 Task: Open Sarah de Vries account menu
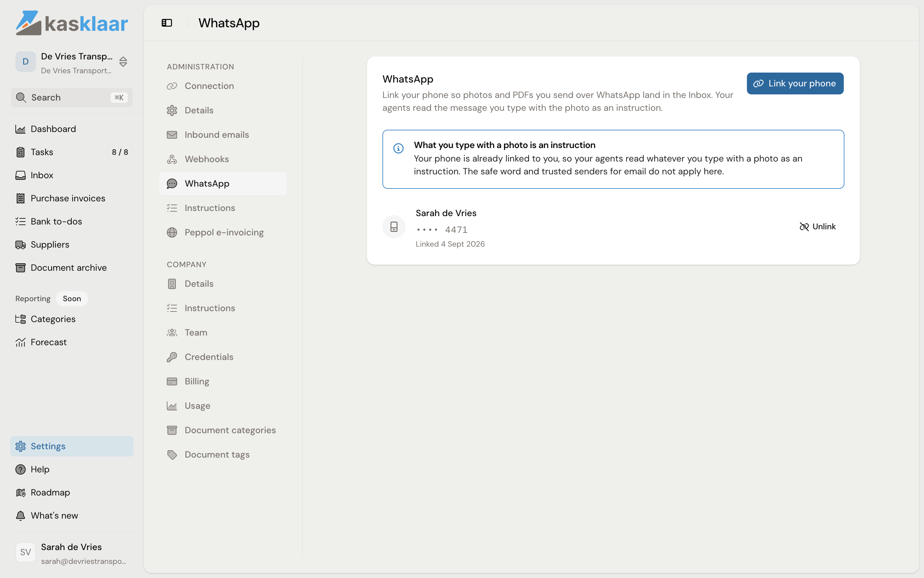tap(72, 553)
